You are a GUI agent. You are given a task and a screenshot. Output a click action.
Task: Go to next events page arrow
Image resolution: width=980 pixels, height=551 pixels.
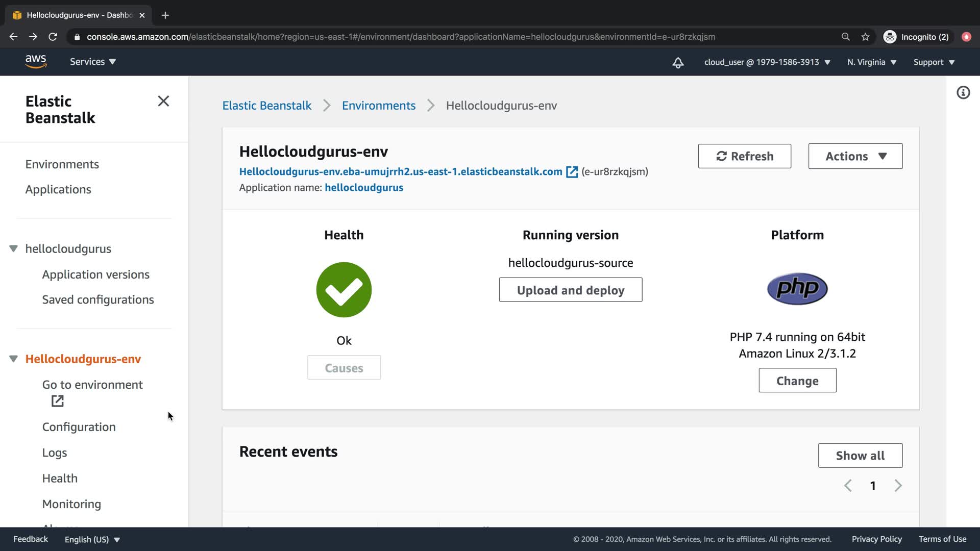click(x=898, y=486)
